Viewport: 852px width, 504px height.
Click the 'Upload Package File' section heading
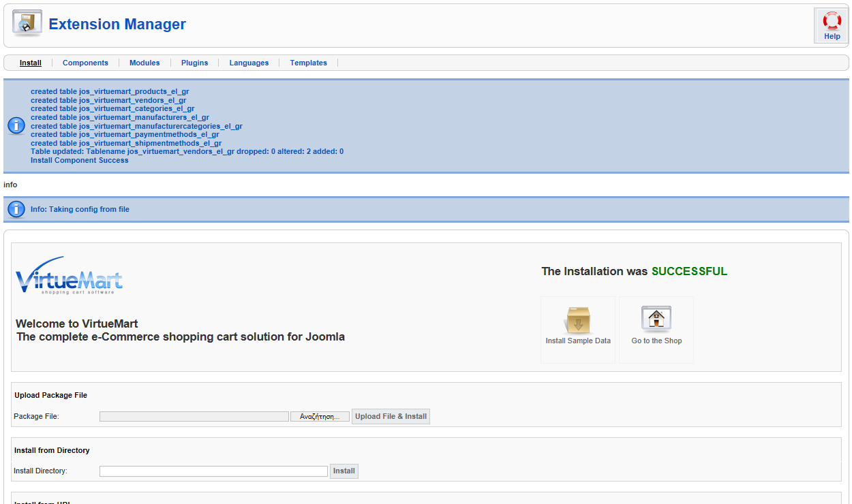(x=51, y=395)
